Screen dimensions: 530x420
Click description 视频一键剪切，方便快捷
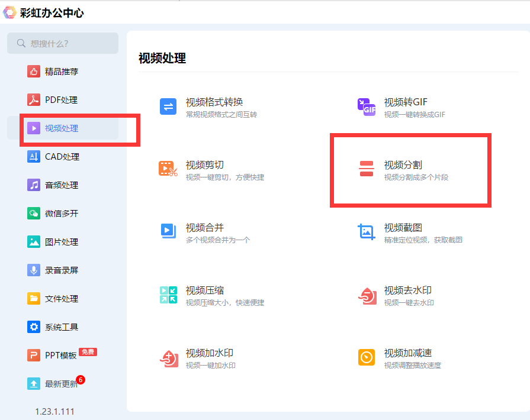pyautogui.click(x=225, y=177)
